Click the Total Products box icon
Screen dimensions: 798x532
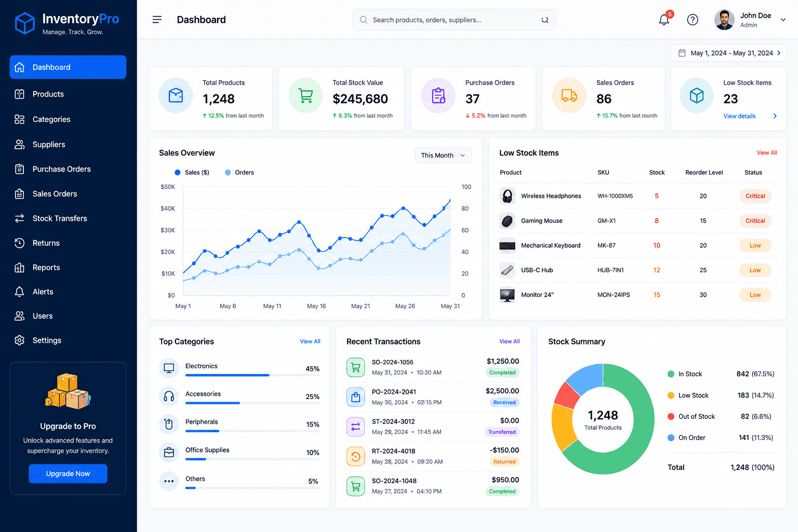coord(176,95)
